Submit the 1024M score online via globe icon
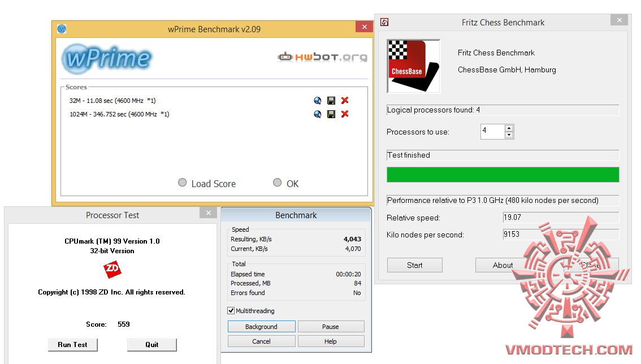Viewport: 641px width, 364px height. pyautogui.click(x=318, y=114)
